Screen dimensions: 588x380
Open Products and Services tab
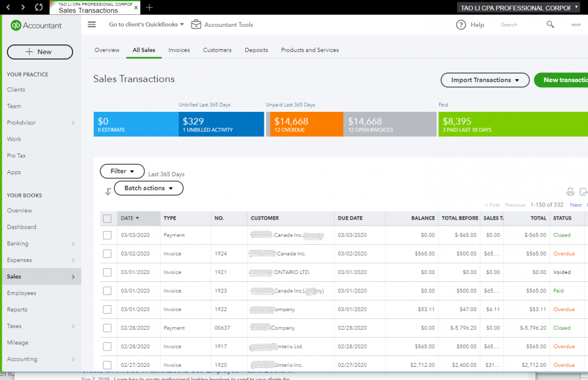point(310,50)
